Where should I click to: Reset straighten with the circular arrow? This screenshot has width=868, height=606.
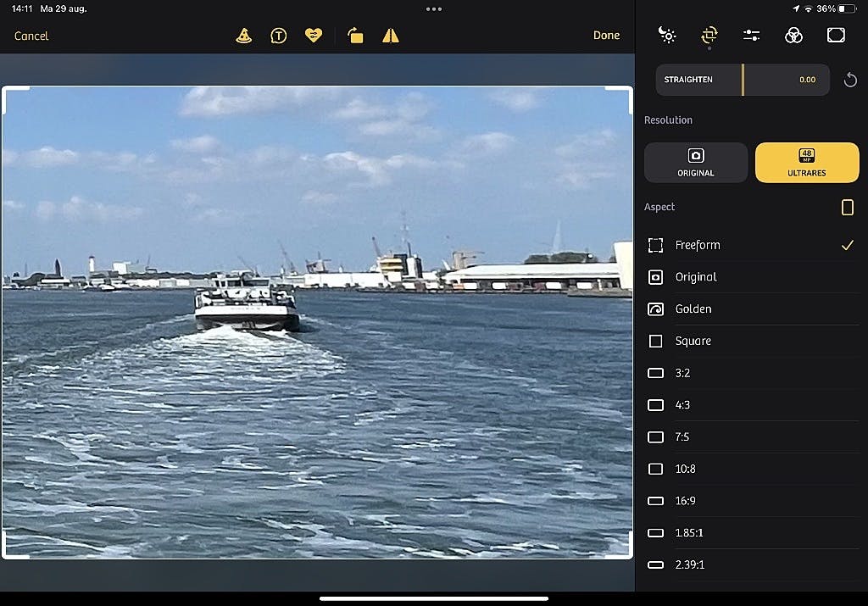[x=850, y=81]
